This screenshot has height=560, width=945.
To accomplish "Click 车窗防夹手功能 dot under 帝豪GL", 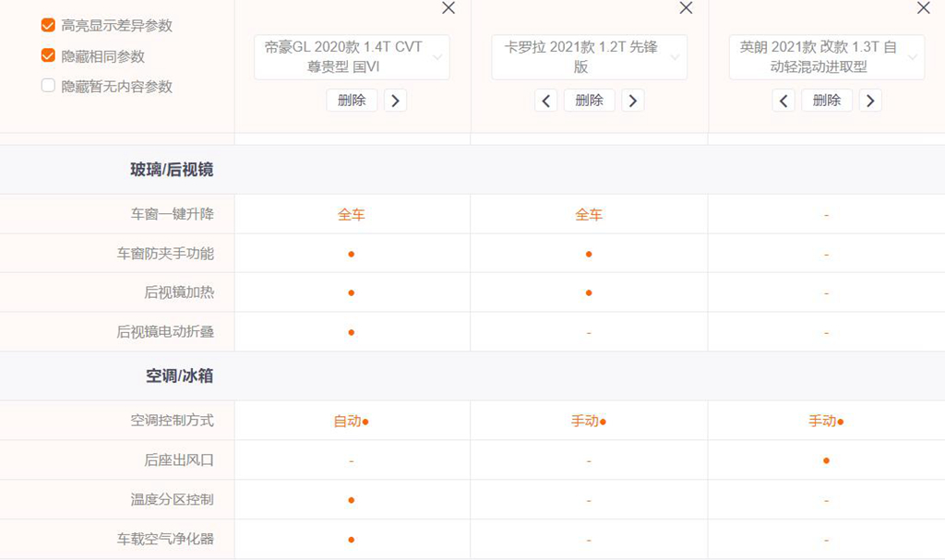I will pyautogui.click(x=352, y=254).
